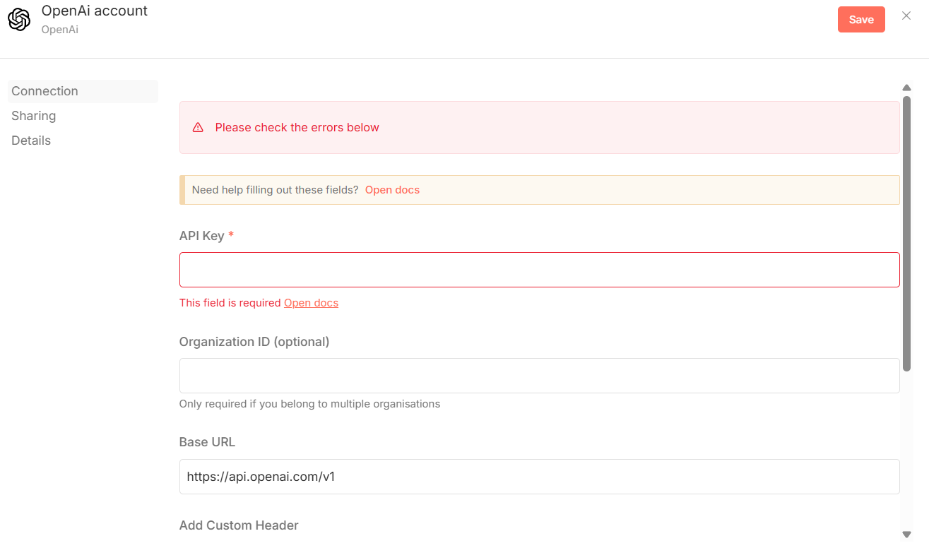The image size is (929, 560).
Task: Close the OpenAi account dialog
Action: point(906,16)
